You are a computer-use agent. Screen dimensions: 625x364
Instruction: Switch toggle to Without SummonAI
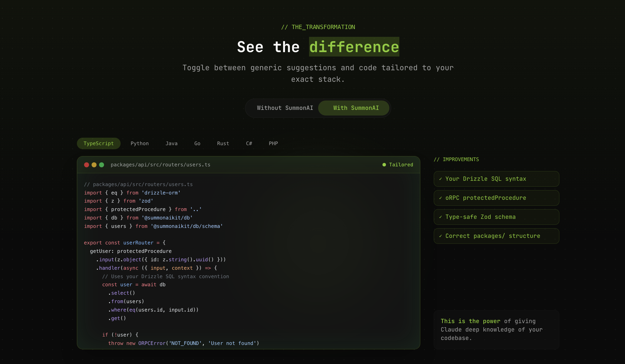pos(285,108)
